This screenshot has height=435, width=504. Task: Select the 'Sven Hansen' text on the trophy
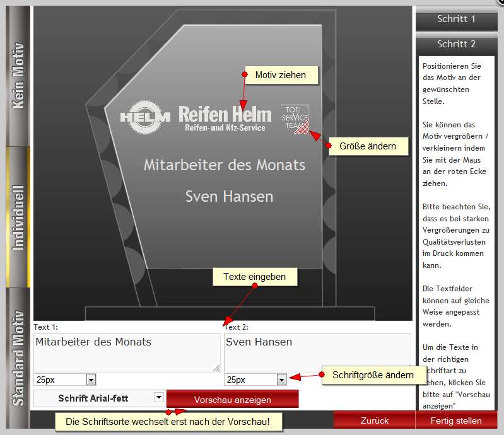click(x=229, y=196)
